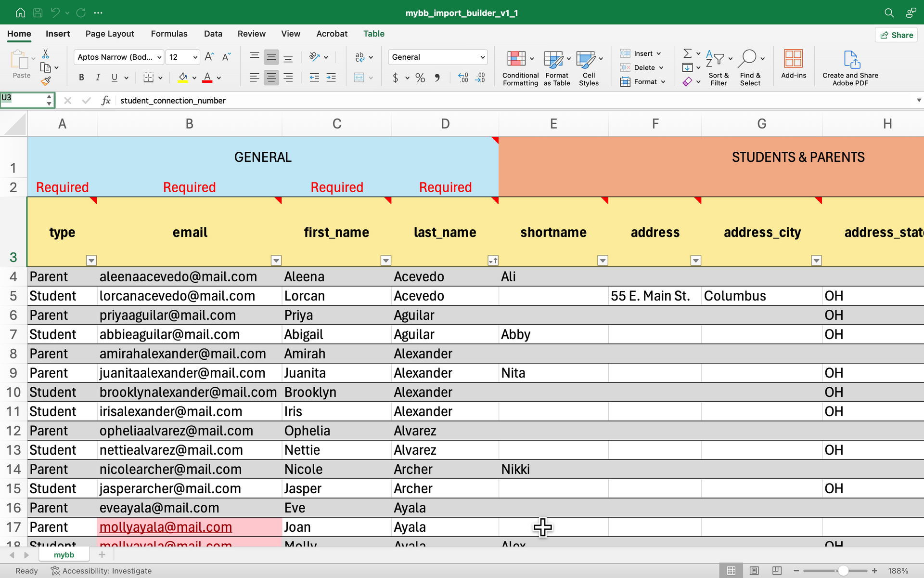This screenshot has width=924, height=578.
Task: Cut selection with the scissors icon
Action: (x=46, y=53)
